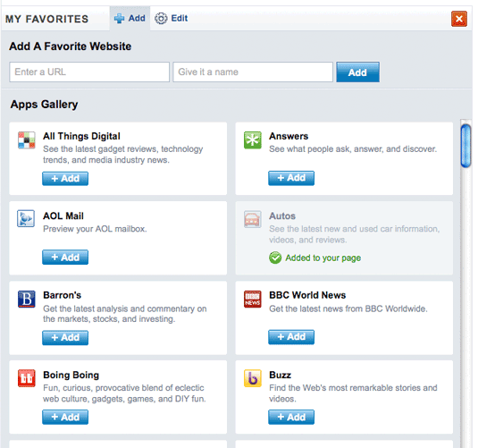Focus the Enter a URL field
Image resolution: width=478 pixels, height=448 pixels.
pos(89,72)
